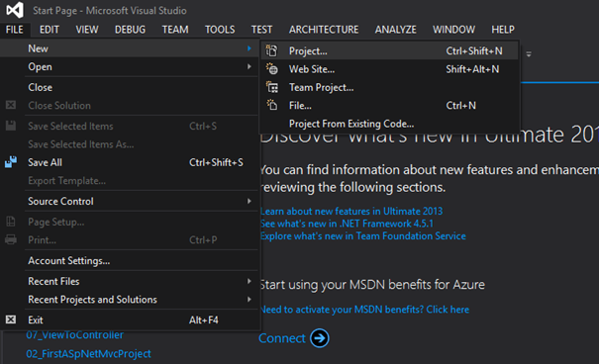Open Learn about new features link

coord(351,211)
